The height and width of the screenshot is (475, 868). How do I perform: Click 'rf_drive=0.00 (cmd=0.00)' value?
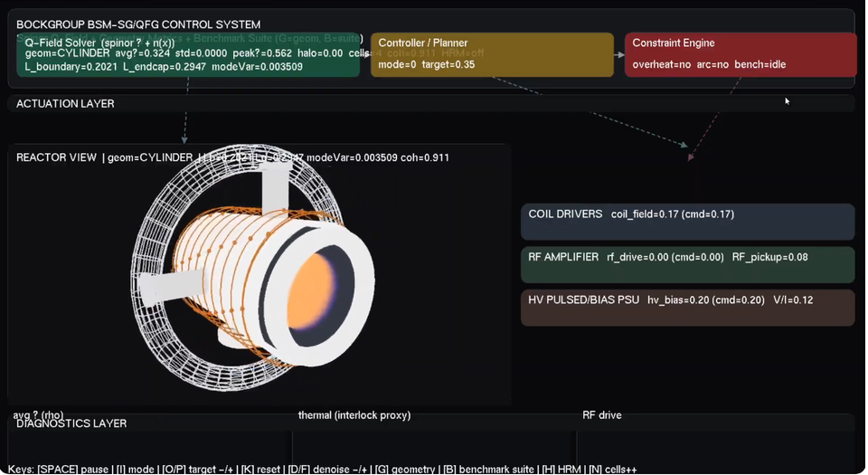coord(665,258)
